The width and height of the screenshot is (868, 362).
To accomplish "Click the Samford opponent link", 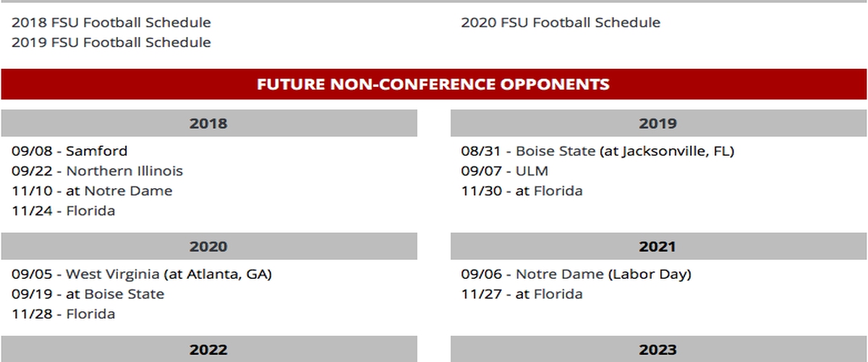I will coord(96,151).
